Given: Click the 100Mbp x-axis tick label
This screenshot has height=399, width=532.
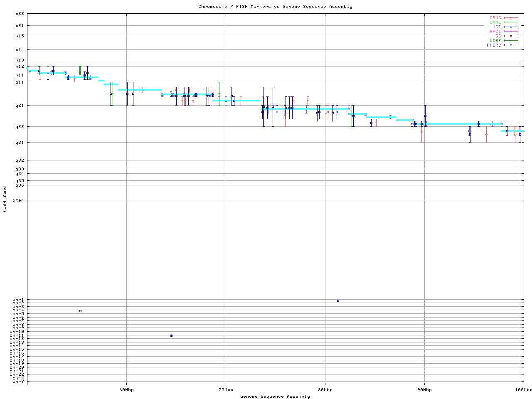Looking at the screenshot, I should point(523,390).
